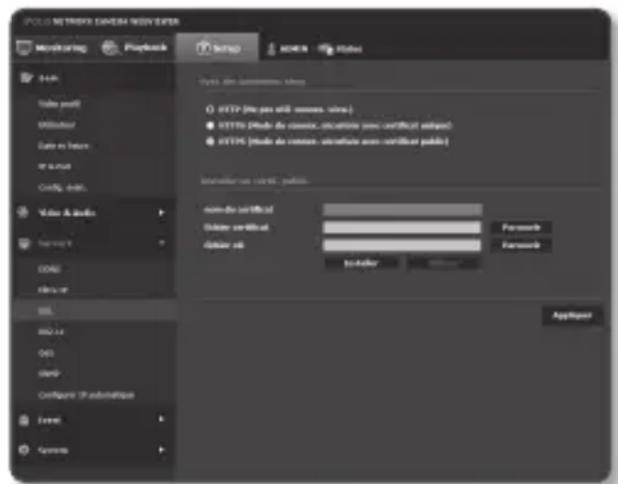Expand the Event section arrow
This screenshot has height=484, width=618.
pyautogui.click(x=161, y=419)
